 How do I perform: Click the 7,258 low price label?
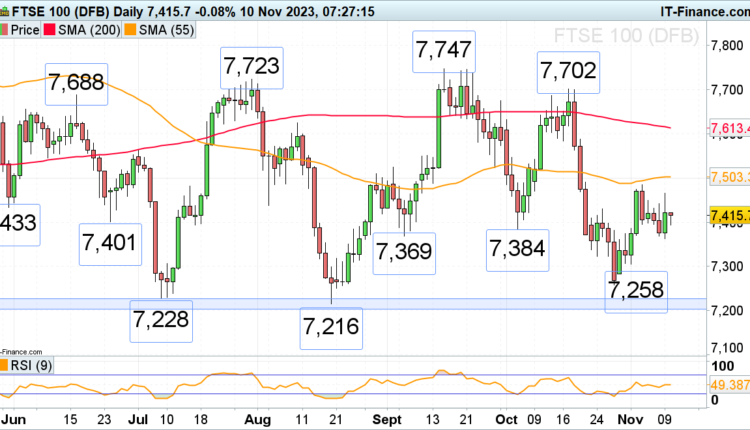coord(637,291)
